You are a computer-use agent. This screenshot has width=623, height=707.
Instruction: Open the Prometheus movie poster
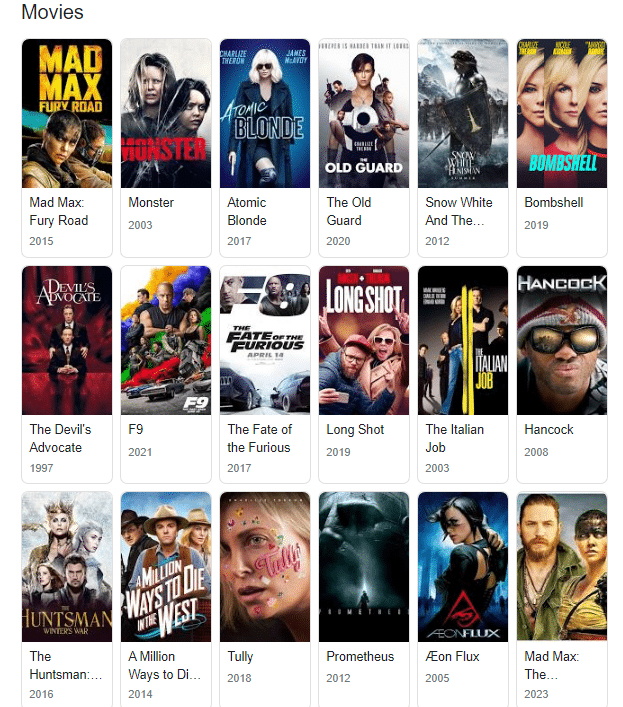(364, 567)
